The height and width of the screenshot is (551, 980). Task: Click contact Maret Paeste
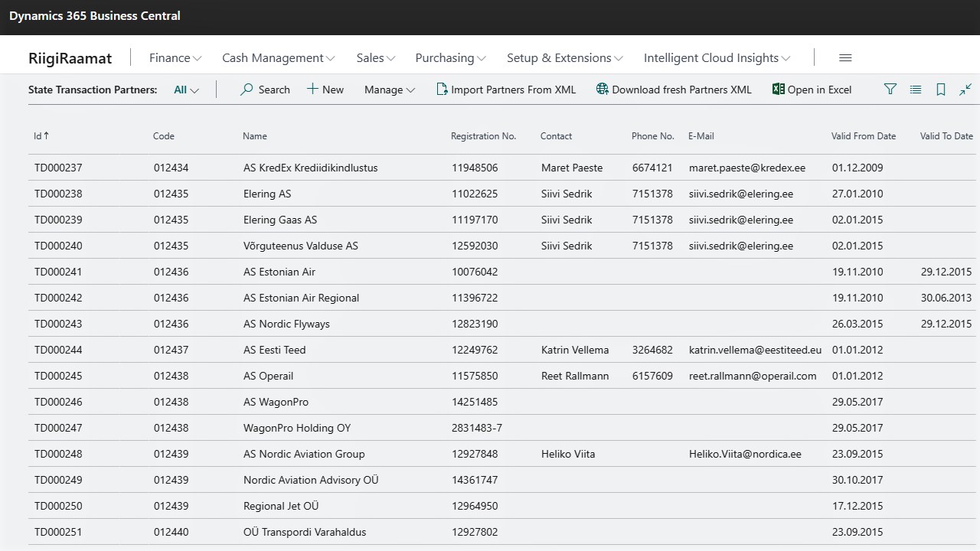pyautogui.click(x=572, y=168)
